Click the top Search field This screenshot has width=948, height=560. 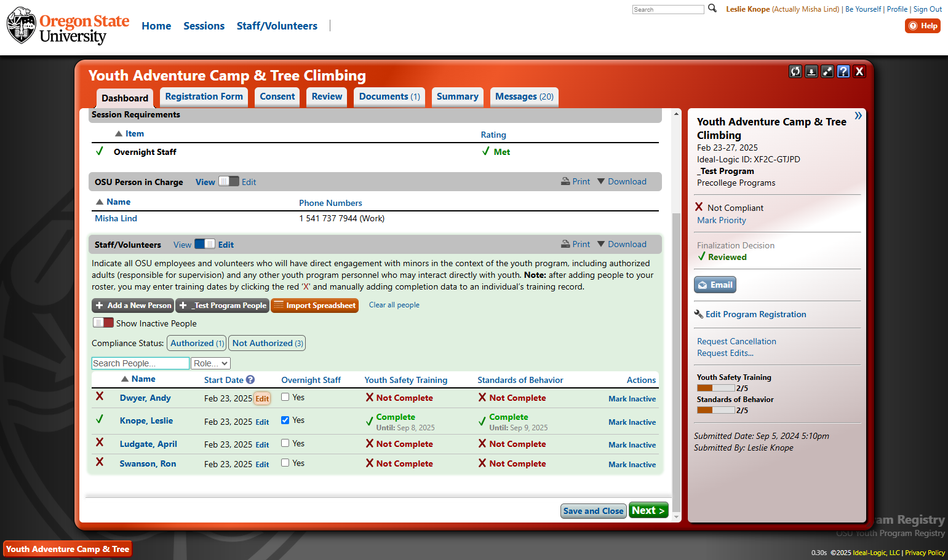pos(668,9)
